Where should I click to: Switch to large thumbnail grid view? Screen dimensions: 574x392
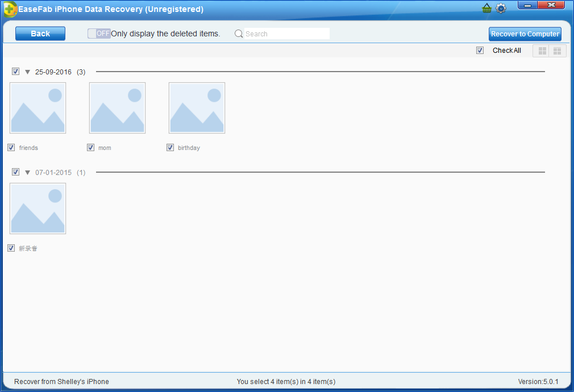click(542, 51)
